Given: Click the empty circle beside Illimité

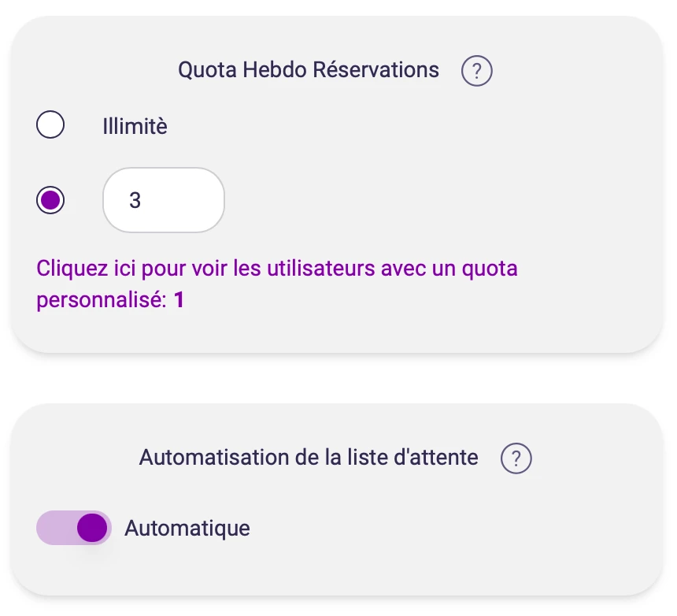Looking at the screenshot, I should (50, 124).
